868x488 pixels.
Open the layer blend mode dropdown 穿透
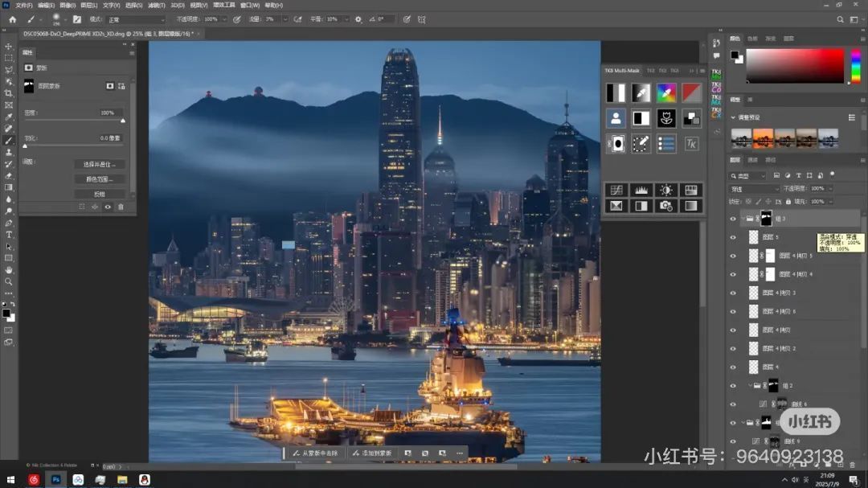[753, 189]
